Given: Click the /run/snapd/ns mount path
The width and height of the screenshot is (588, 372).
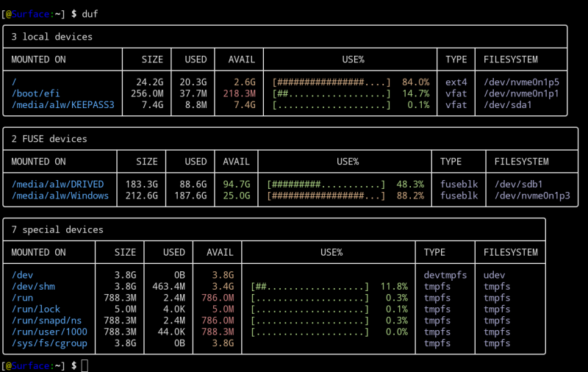Looking at the screenshot, I should coord(46,321).
